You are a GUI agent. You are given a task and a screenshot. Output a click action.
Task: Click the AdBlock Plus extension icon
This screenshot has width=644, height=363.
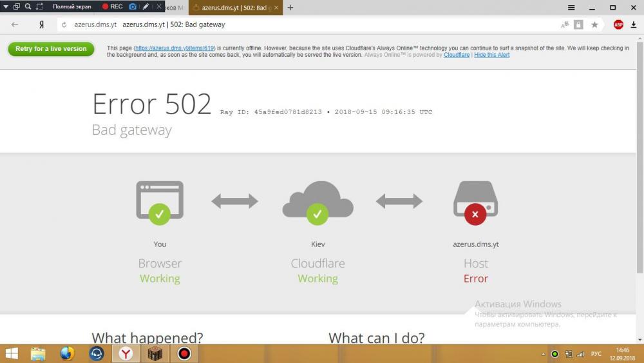tap(618, 25)
